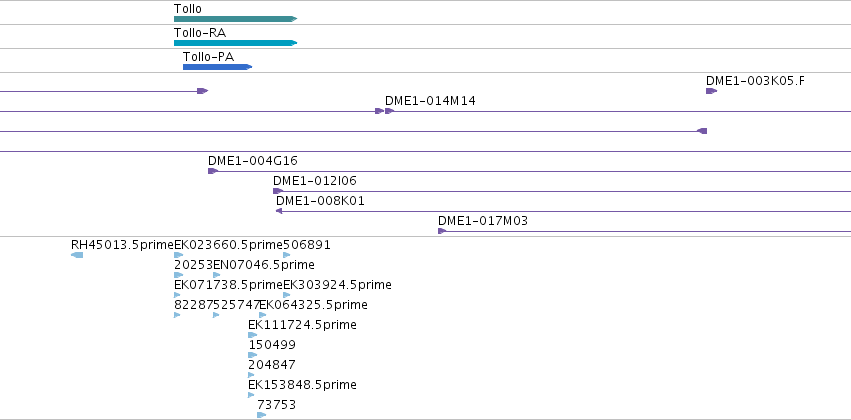Click the Tollo gene bar

236,19
